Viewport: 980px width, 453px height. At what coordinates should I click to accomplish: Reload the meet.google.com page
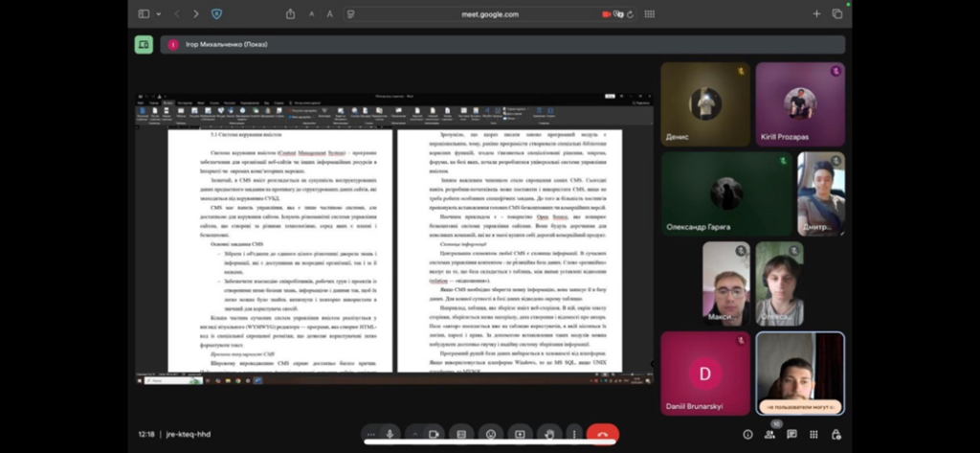(630, 13)
